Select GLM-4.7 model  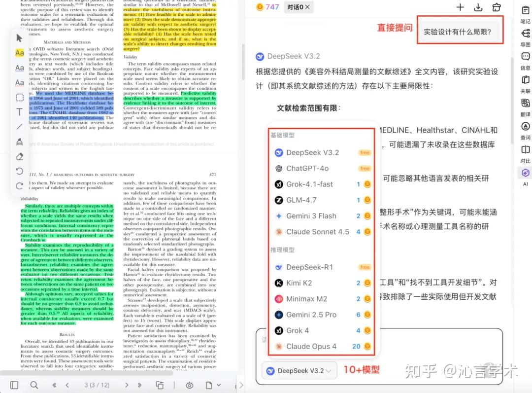click(322, 200)
